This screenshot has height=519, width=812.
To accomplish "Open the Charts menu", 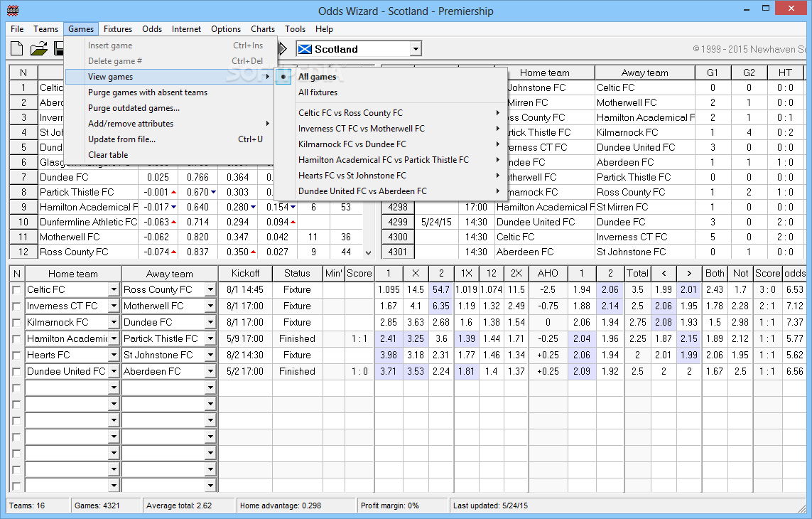I will (x=263, y=29).
